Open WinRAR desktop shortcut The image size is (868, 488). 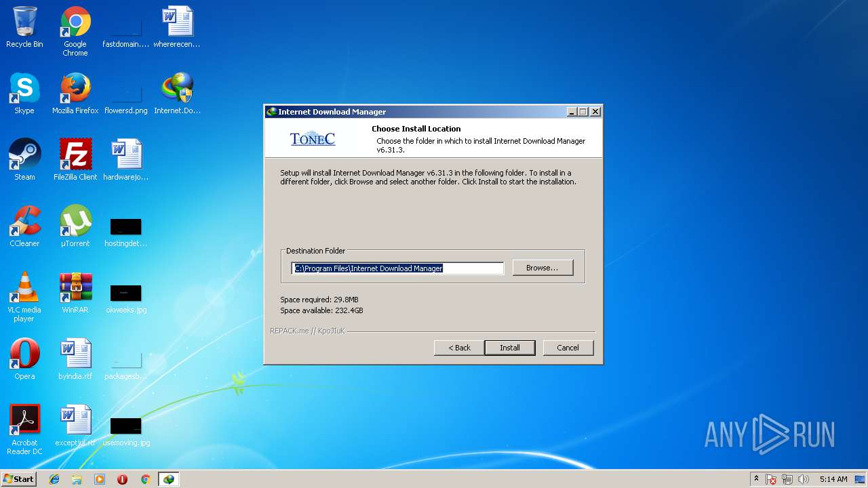click(x=75, y=293)
